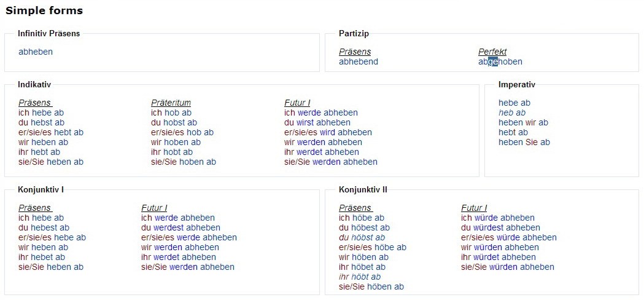Click the italic 'heb ab' imperative form
Image resolution: width=644 pixels, height=300 pixels.
click(512, 112)
